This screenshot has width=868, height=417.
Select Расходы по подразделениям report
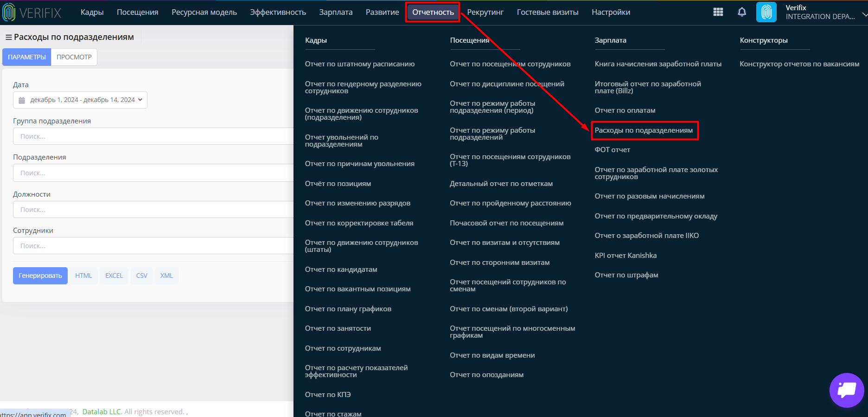pos(644,130)
